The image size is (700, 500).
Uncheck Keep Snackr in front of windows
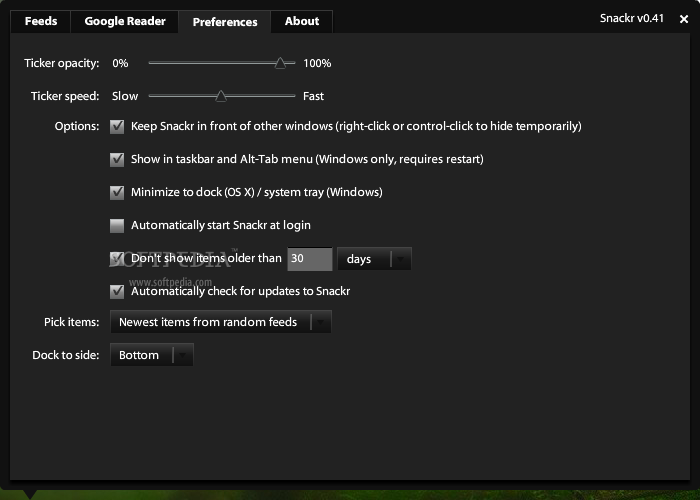click(117, 127)
